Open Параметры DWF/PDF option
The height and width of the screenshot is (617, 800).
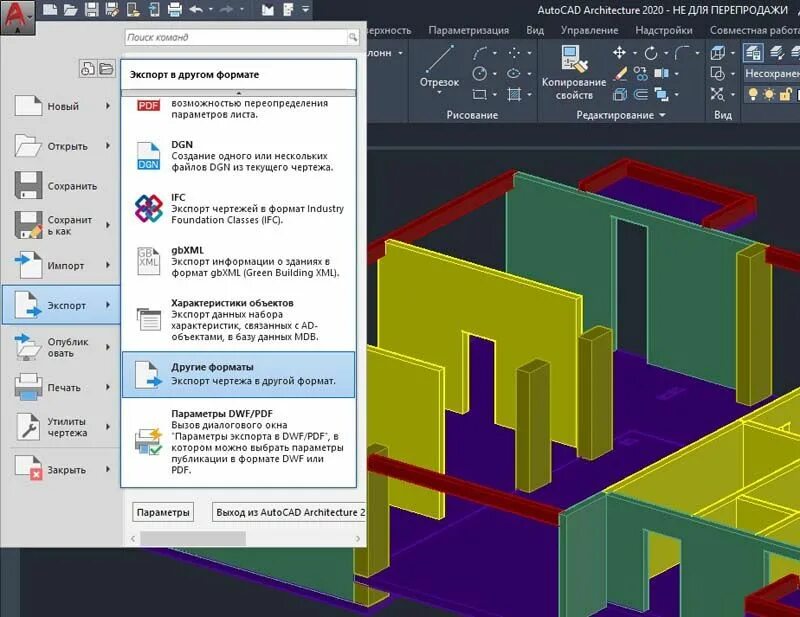[x=238, y=441]
